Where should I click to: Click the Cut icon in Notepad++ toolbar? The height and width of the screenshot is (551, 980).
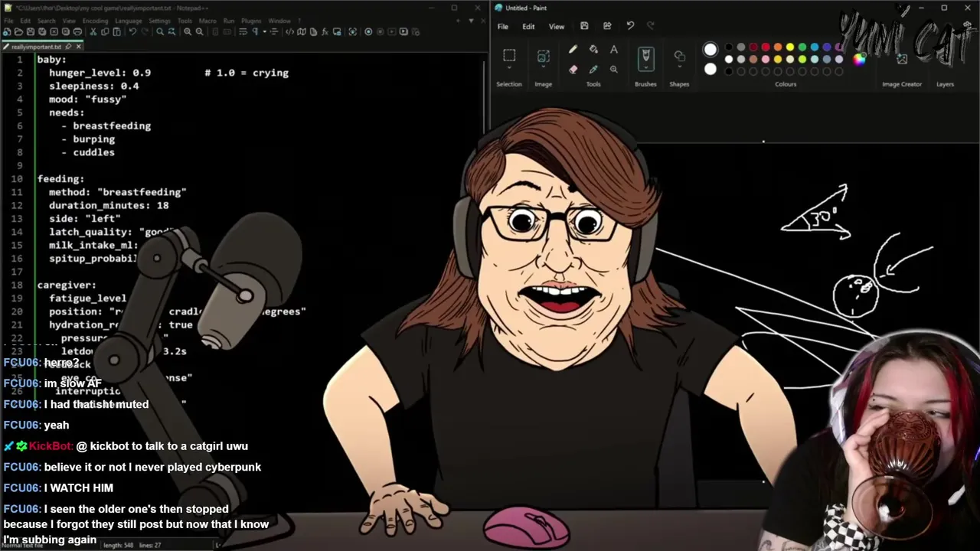pyautogui.click(x=93, y=31)
